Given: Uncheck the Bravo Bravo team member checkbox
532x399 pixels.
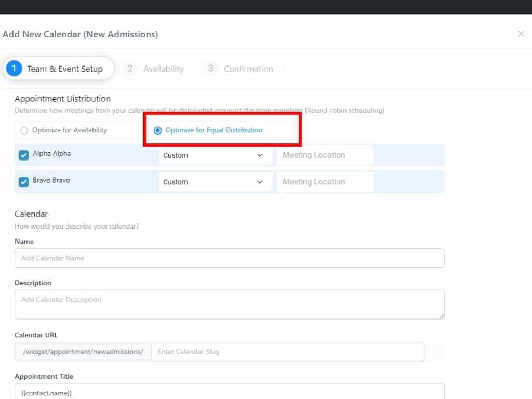Looking at the screenshot, I should coord(23,182).
